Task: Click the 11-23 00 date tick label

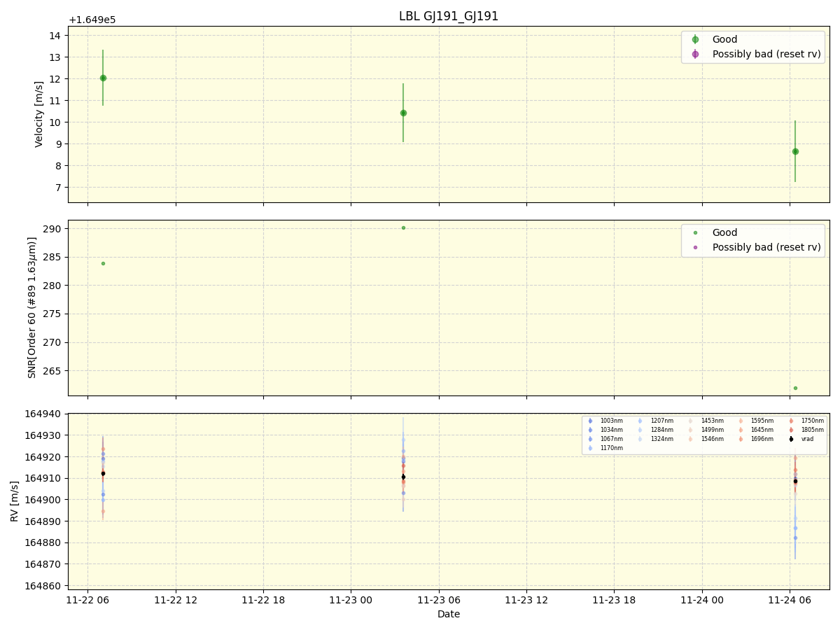Action: 351,599
